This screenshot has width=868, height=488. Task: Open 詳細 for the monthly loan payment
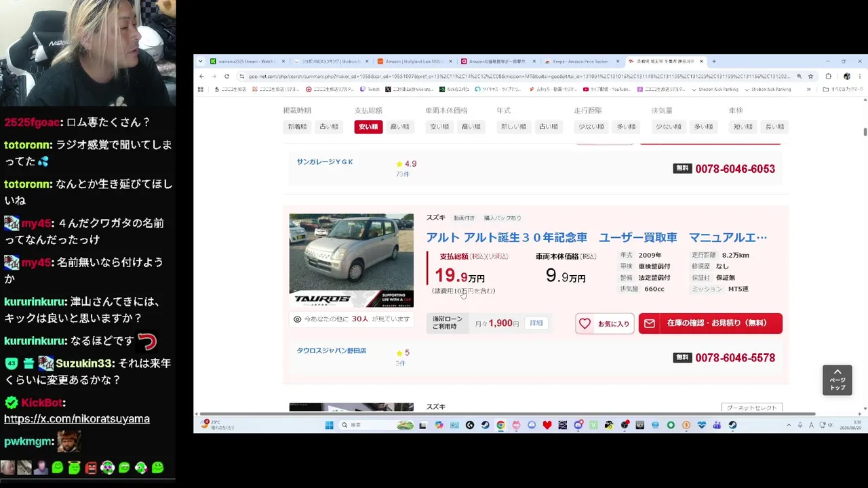click(536, 323)
